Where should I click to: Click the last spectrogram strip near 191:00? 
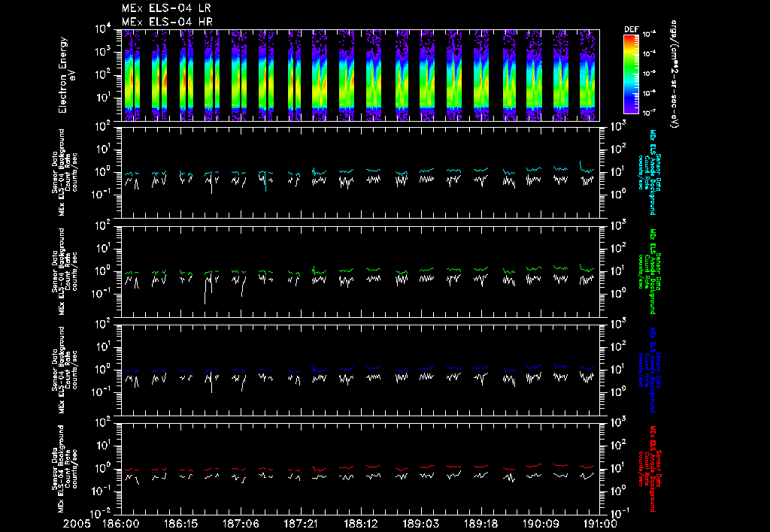click(x=587, y=75)
